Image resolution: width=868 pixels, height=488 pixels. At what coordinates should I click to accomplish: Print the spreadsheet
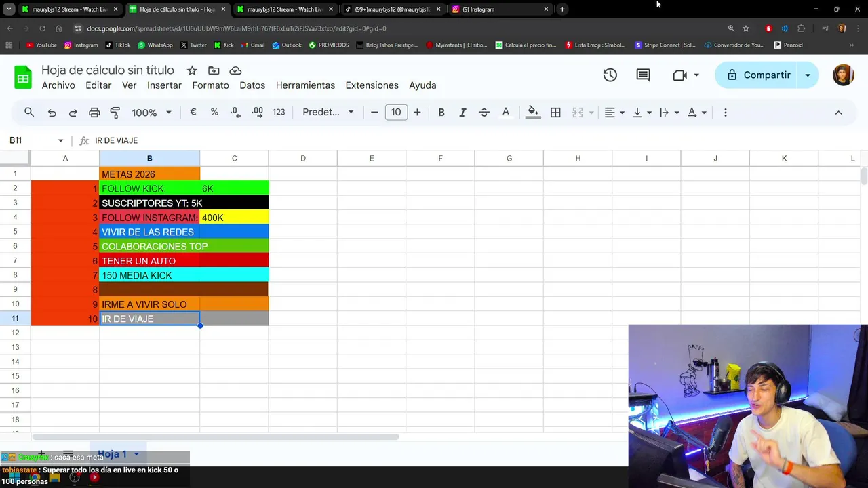pos(94,113)
